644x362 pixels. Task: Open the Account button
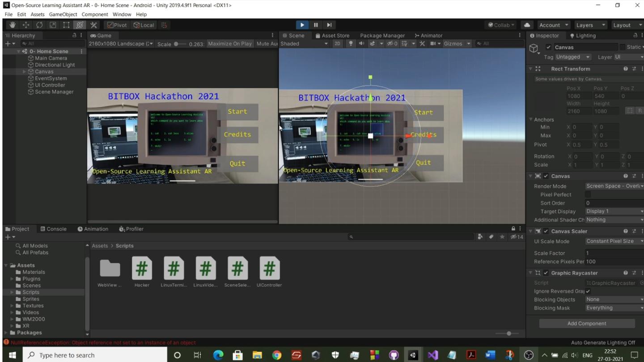click(554, 25)
